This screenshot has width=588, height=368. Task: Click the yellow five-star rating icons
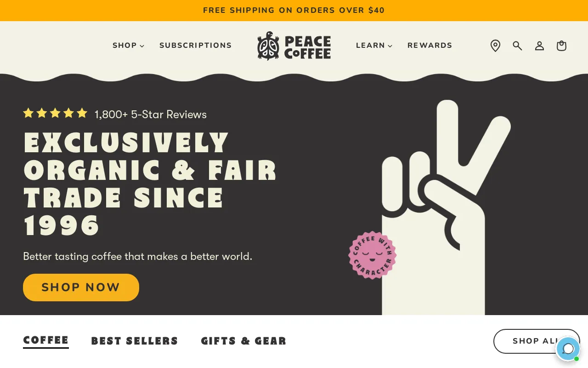(55, 113)
